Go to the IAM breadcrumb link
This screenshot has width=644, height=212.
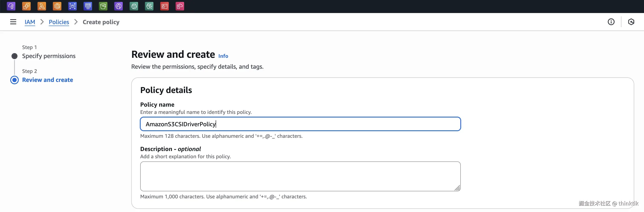pyautogui.click(x=30, y=22)
